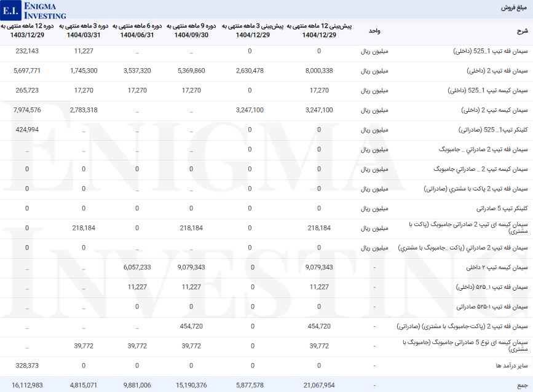The height and width of the screenshot is (392, 533).
Task: Click the cell with value 8,000,338
Action: [319, 71]
